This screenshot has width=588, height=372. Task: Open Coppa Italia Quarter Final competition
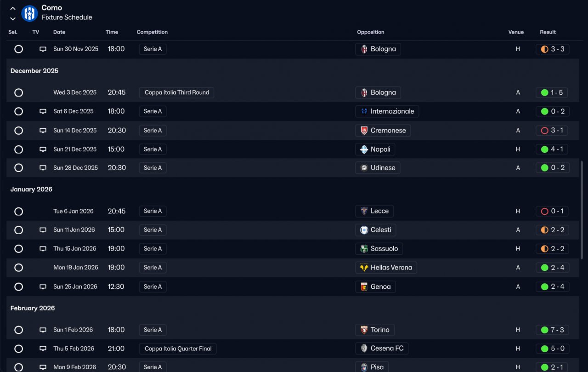[x=178, y=349]
